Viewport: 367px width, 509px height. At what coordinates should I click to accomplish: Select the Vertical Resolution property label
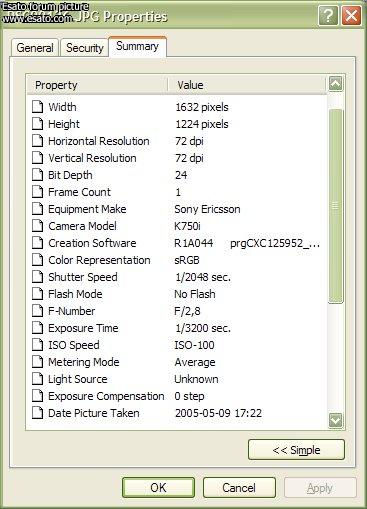pos(92,158)
